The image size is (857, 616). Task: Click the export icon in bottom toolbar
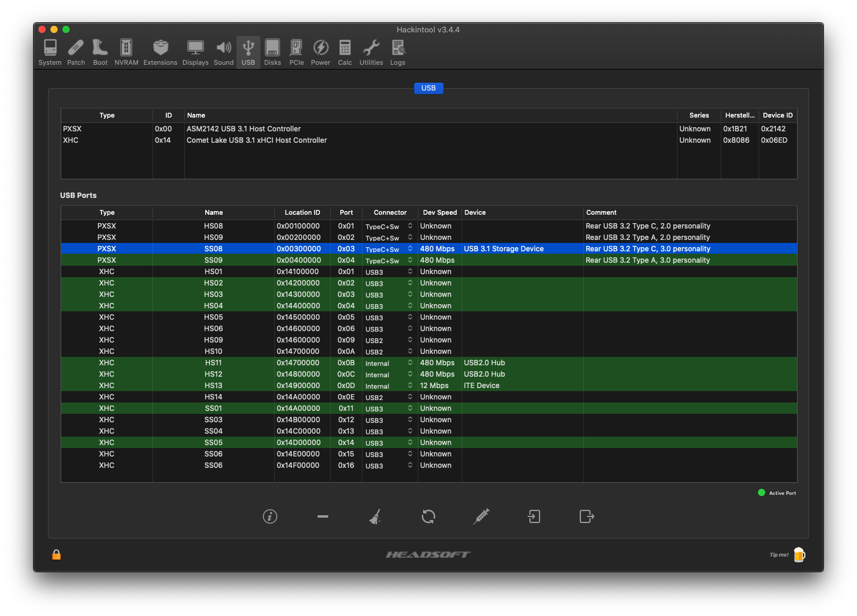587,516
